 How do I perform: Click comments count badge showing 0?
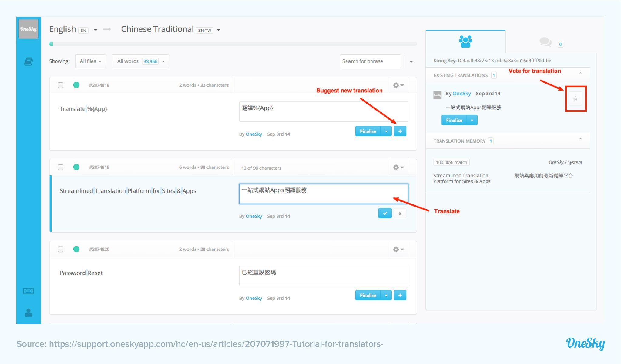(x=560, y=44)
